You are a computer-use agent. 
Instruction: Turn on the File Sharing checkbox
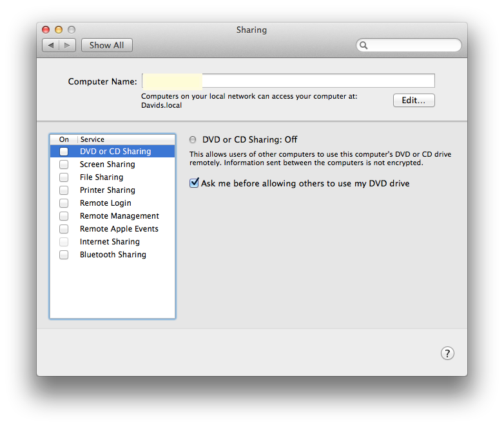click(x=64, y=177)
